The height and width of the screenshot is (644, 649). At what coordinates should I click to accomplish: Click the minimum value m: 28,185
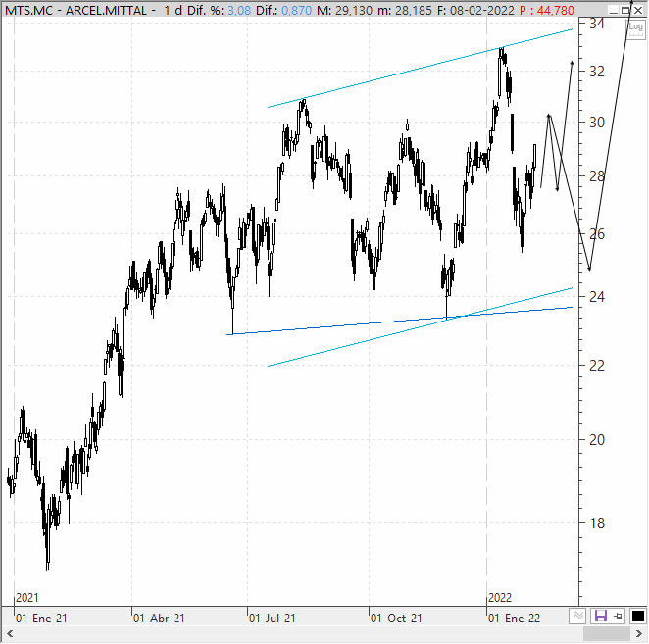coord(404,11)
